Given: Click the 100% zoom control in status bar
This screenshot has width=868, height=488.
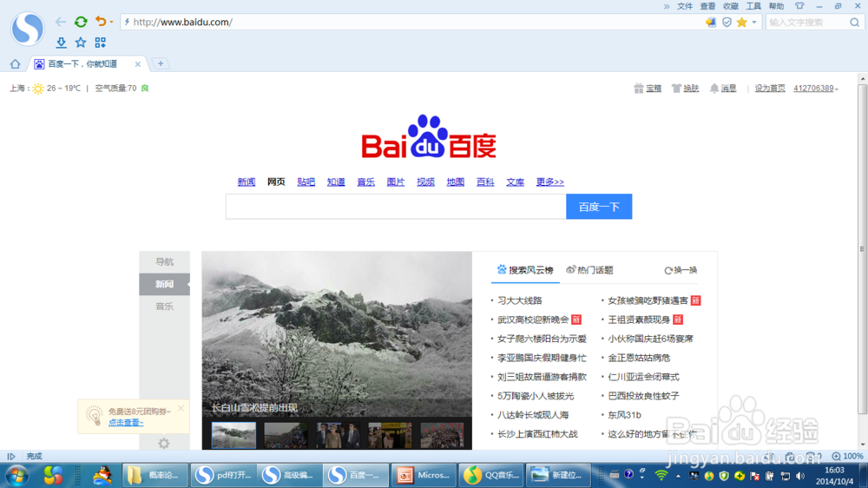Looking at the screenshot, I should (847, 457).
